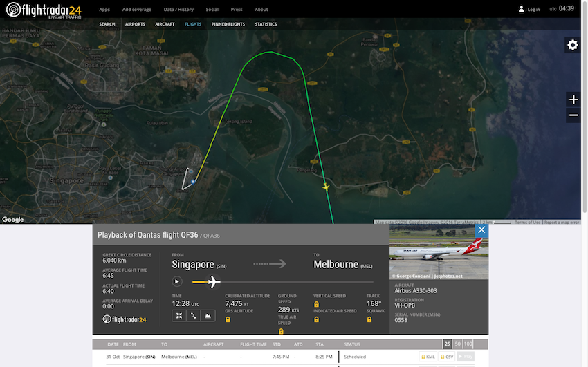Download CSV for the 31 Oct flight
This screenshot has height=367, width=588.
click(446, 357)
